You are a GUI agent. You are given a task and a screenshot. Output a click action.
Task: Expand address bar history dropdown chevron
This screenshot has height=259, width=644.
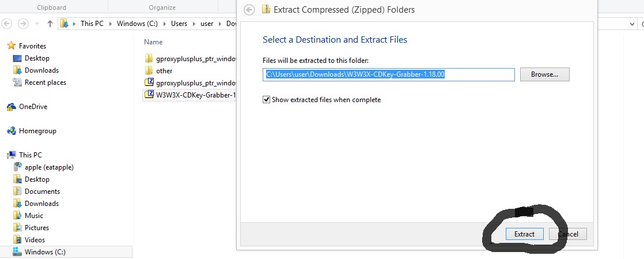(632, 24)
